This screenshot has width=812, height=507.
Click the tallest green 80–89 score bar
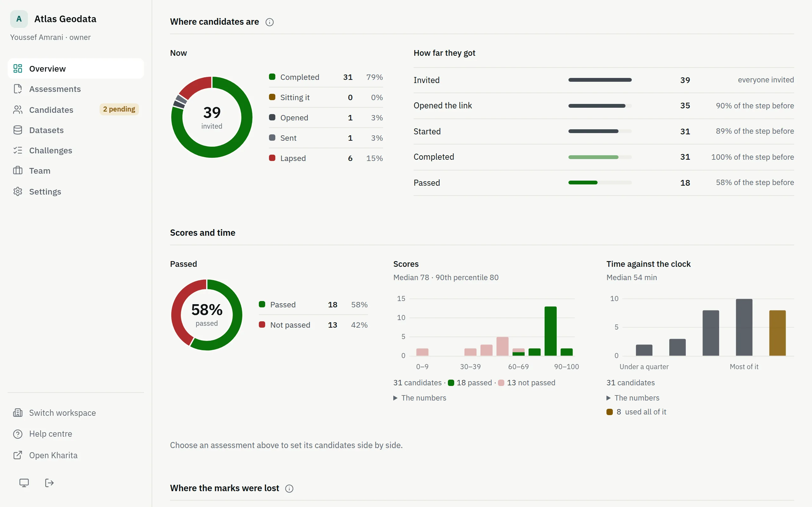point(550,331)
